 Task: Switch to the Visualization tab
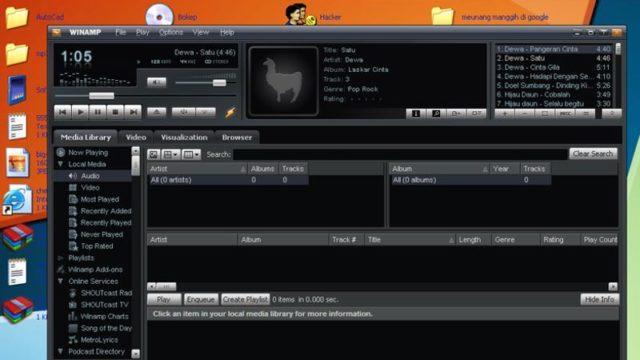click(x=184, y=138)
